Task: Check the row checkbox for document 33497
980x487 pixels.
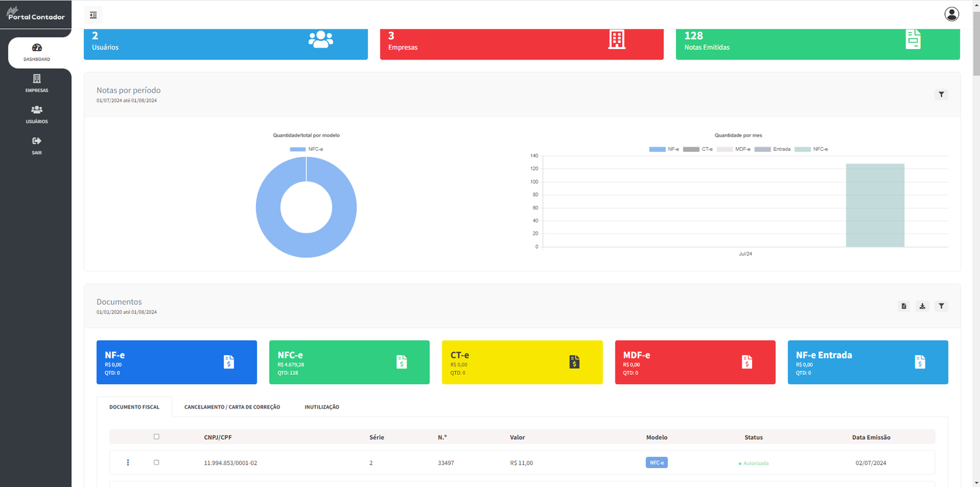Action: (x=156, y=462)
